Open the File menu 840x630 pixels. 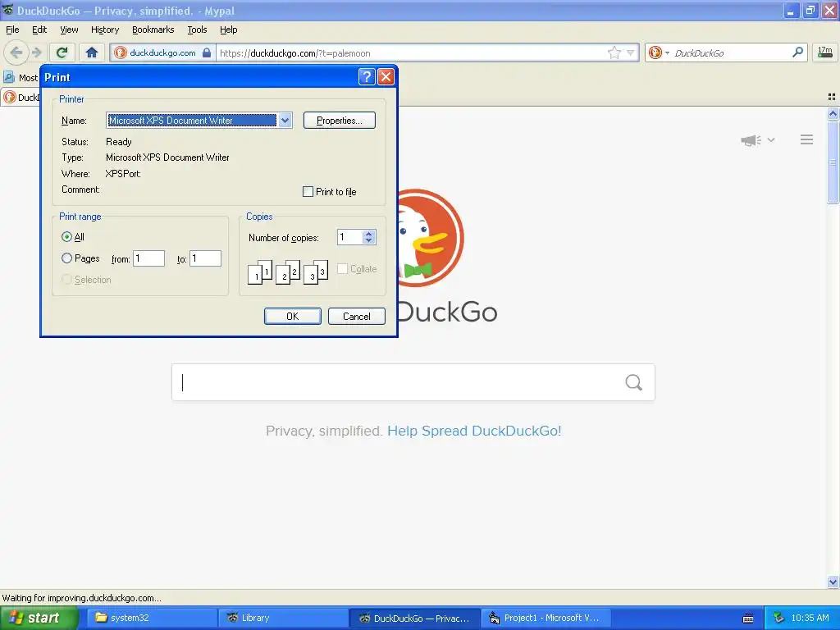(x=12, y=30)
